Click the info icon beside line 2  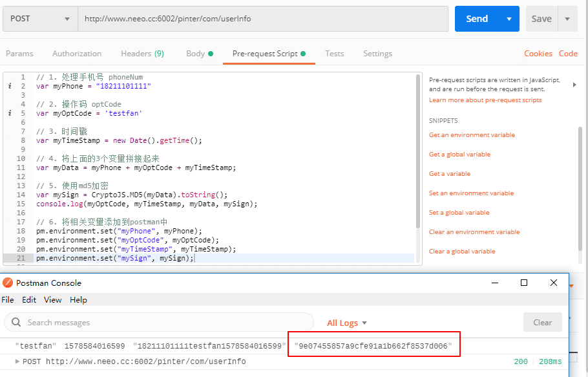click(10, 86)
